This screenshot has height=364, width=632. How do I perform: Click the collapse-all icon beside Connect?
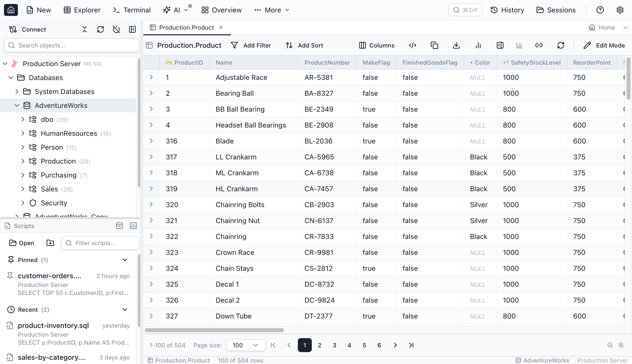pos(85,29)
